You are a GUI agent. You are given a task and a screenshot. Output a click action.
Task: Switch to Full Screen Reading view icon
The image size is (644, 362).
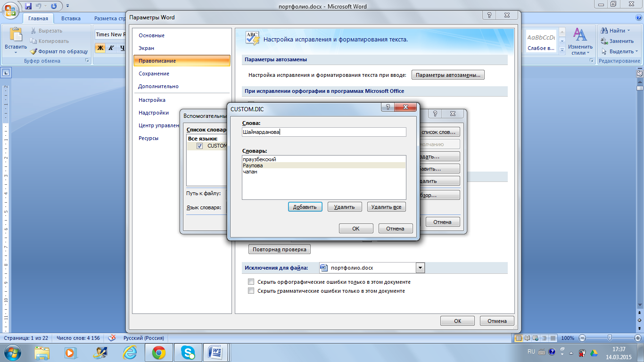pyautogui.click(x=527, y=338)
